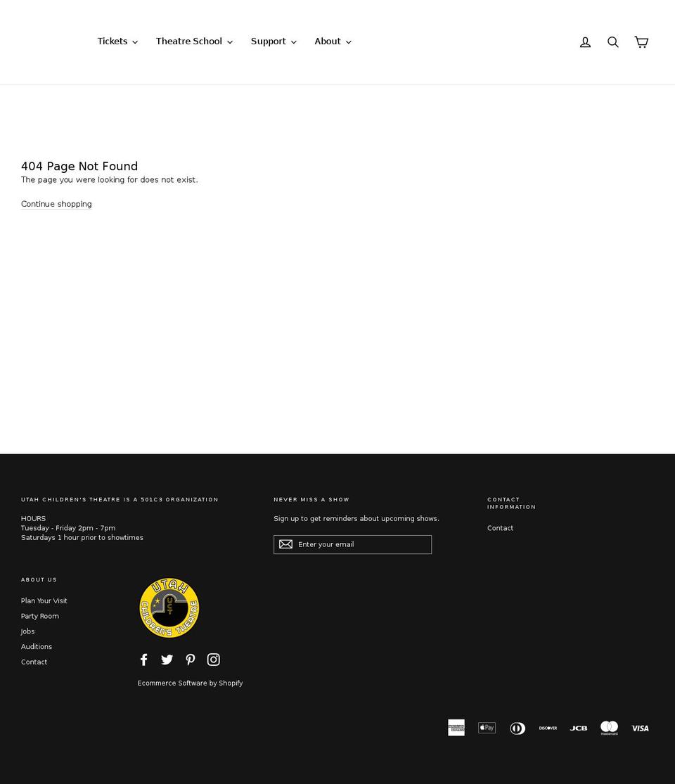Click the 'Never Miss A Show' heading
Viewport: 675px width, 784px height.
[311, 499]
